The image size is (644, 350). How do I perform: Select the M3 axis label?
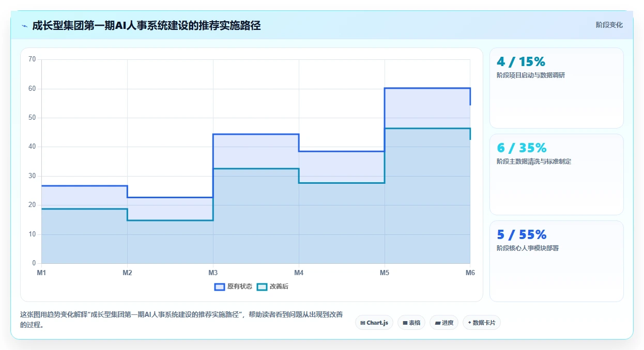pyautogui.click(x=213, y=273)
